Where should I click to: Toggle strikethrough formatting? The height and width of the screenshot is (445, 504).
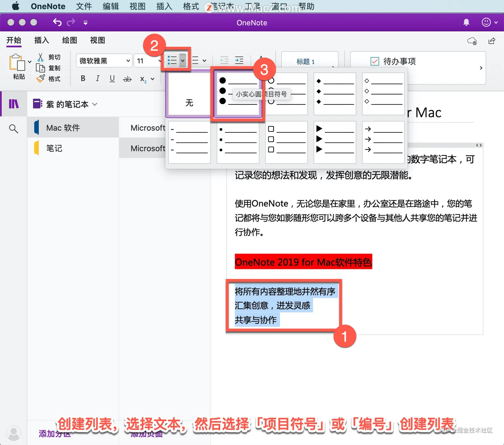[127, 79]
